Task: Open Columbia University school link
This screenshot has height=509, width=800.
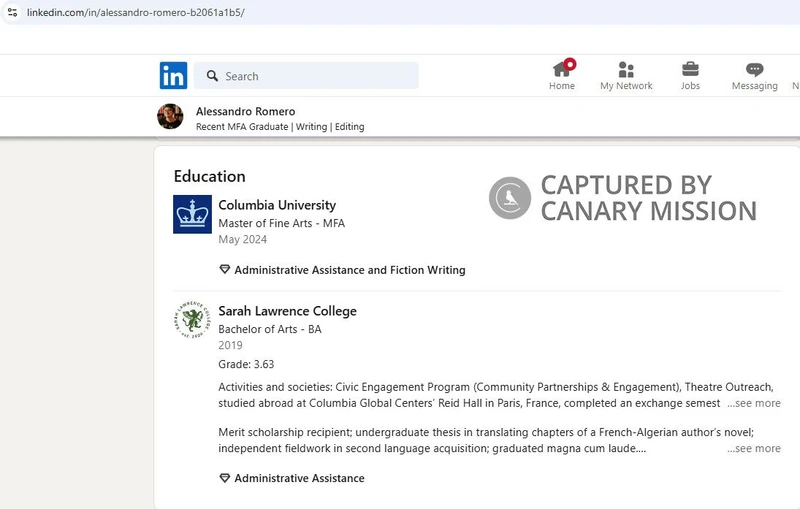Action: tap(277, 205)
